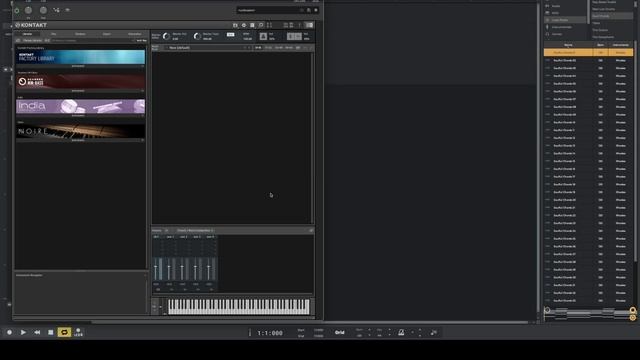
Task: Open the Automation tab in Kontakt browser
Action: [x=134, y=34]
